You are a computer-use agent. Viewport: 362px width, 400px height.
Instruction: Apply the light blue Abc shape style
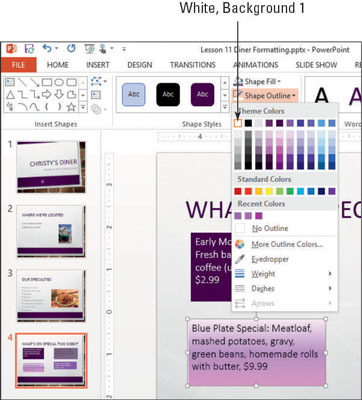click(134, 95)
